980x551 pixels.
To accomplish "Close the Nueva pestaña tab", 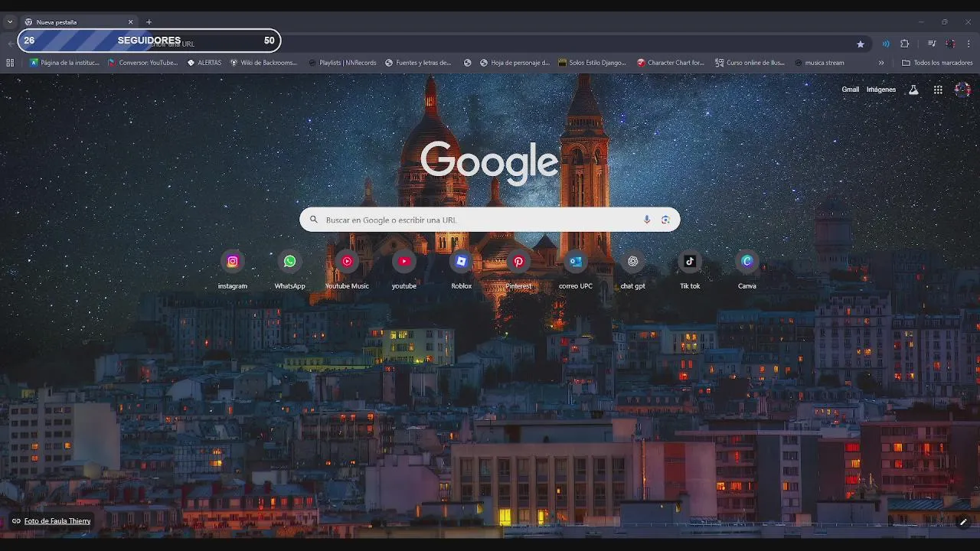I will (130, 22).
